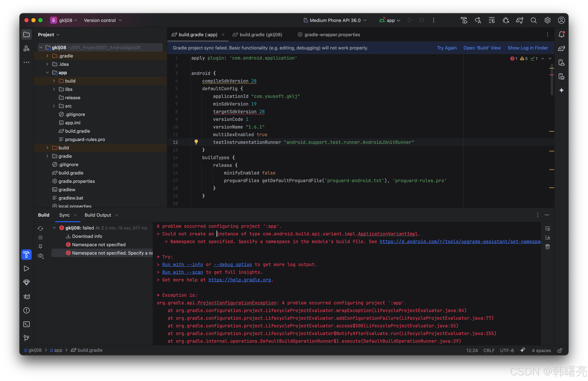
Task: Open the Problems tool window
Action: pos(26,310)
